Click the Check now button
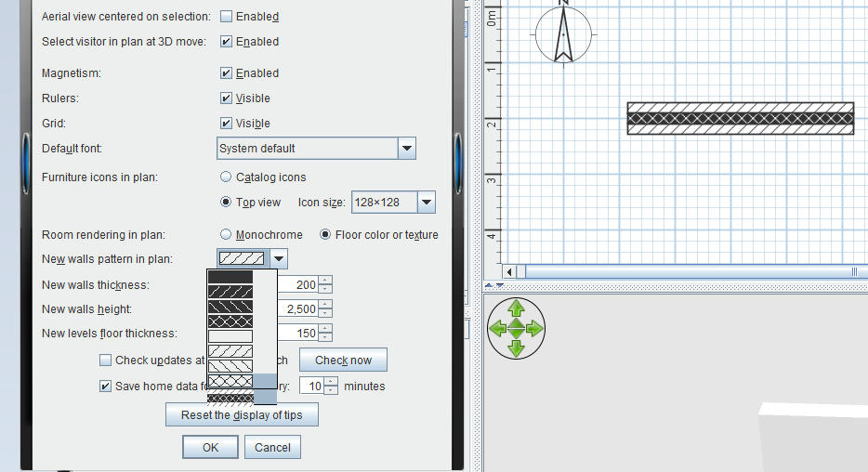This screenshot has height=472, width=868. [343, 361]
